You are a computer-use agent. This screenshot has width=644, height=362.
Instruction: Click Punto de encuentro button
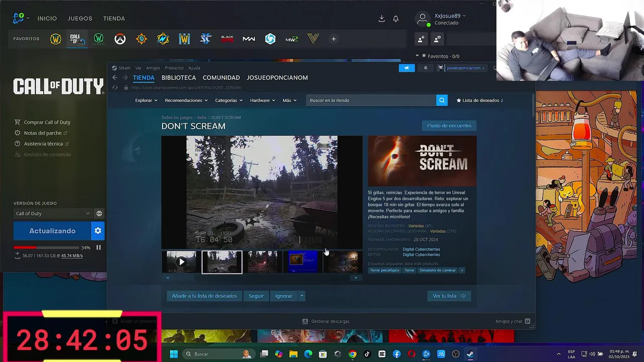tap(449, 126)
